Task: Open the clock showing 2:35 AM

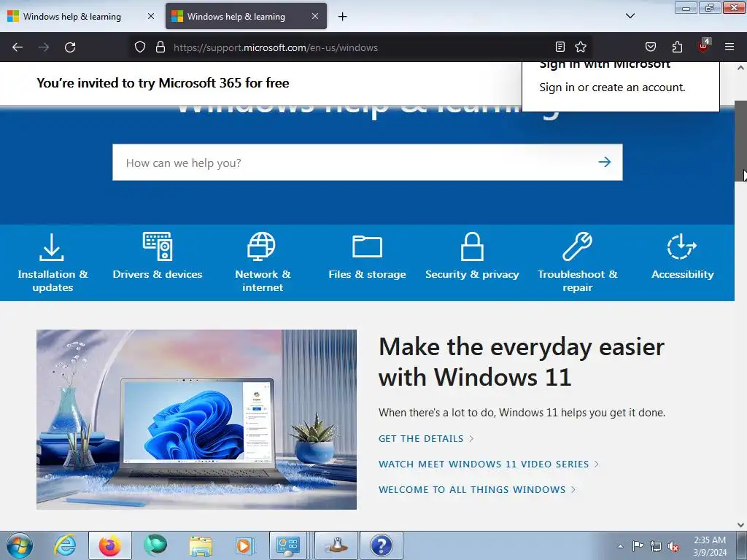Action: point(710,546)
